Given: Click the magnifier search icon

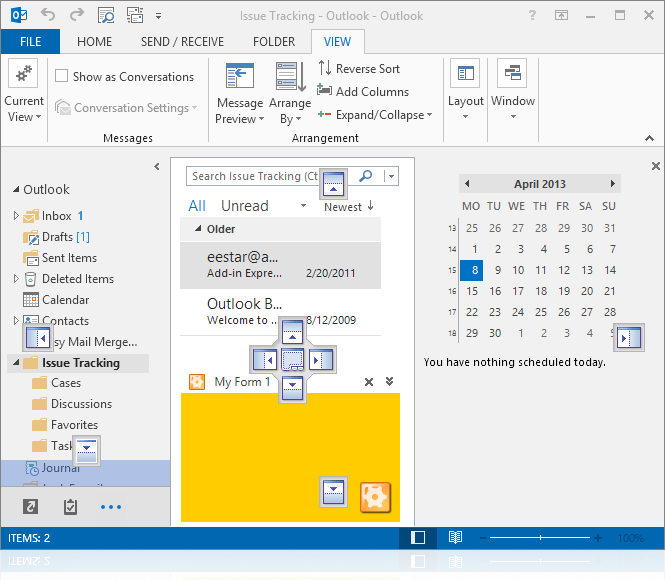Looking at the screenshot, I should 366,176.
